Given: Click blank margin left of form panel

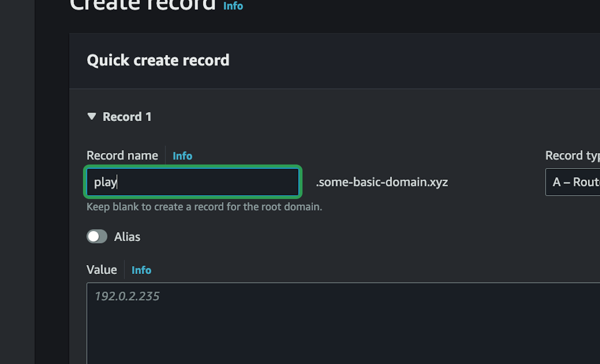Looking at the screenshot, I should pyautogui.click(x=52, y=200).
